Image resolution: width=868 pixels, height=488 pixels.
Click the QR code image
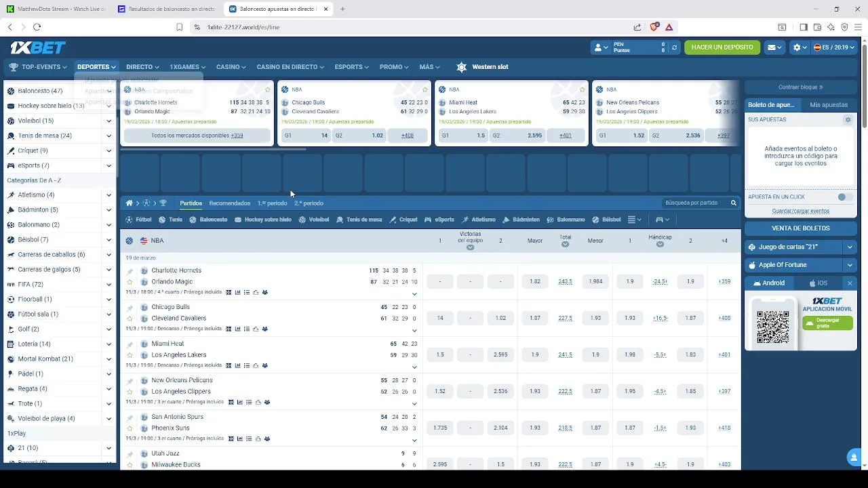point(773,327)
